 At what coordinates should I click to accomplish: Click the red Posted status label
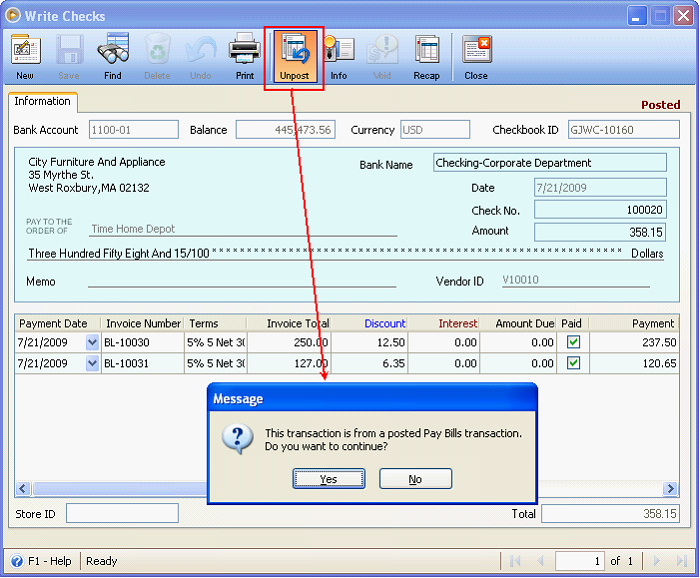(660, 105)
